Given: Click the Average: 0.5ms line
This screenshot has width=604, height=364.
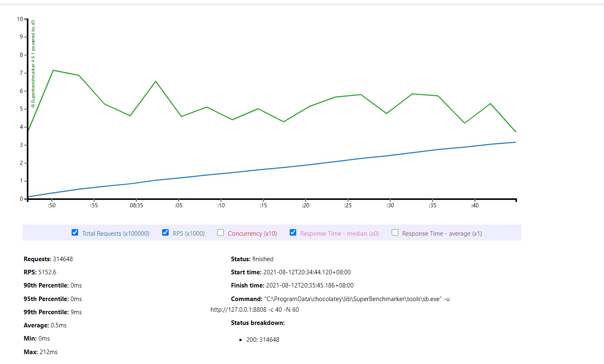Looking at the screenshot, I should click(45, 325).
